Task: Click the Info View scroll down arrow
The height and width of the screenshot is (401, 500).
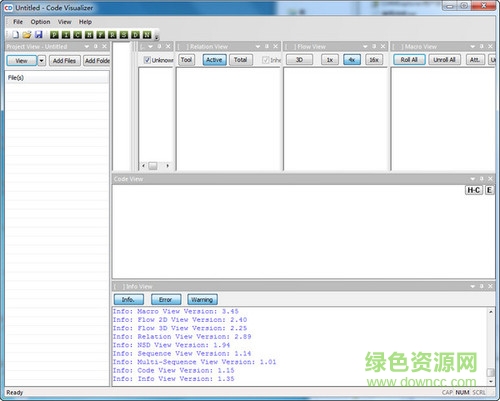Action: (491, 381)
